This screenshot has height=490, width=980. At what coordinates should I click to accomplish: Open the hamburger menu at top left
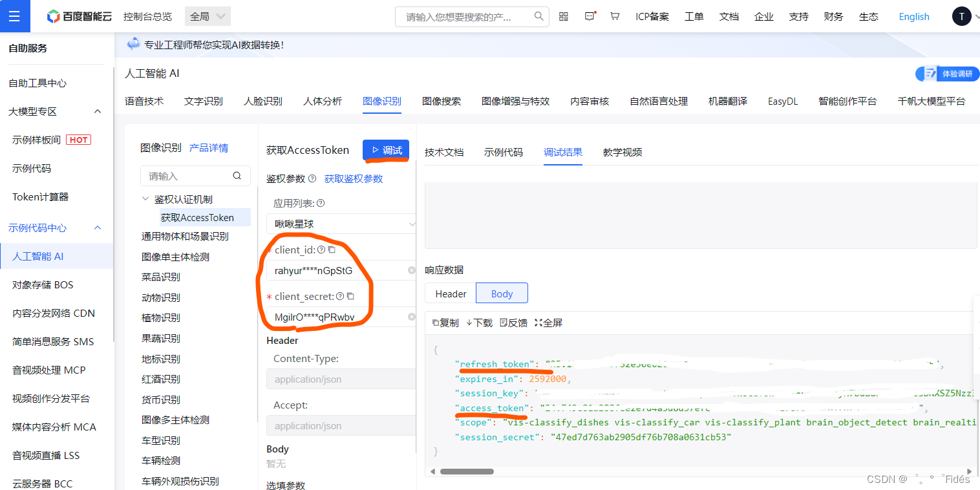(14, 16)
